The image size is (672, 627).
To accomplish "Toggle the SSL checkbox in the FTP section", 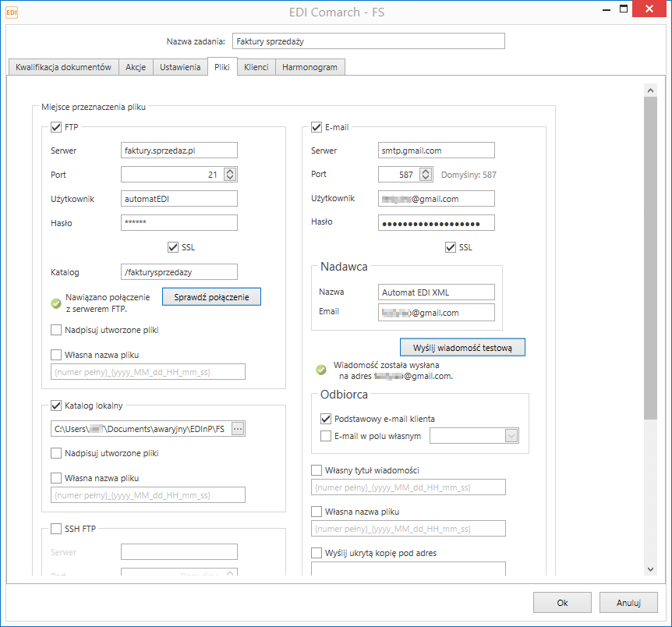I will (x=173, y=247).
